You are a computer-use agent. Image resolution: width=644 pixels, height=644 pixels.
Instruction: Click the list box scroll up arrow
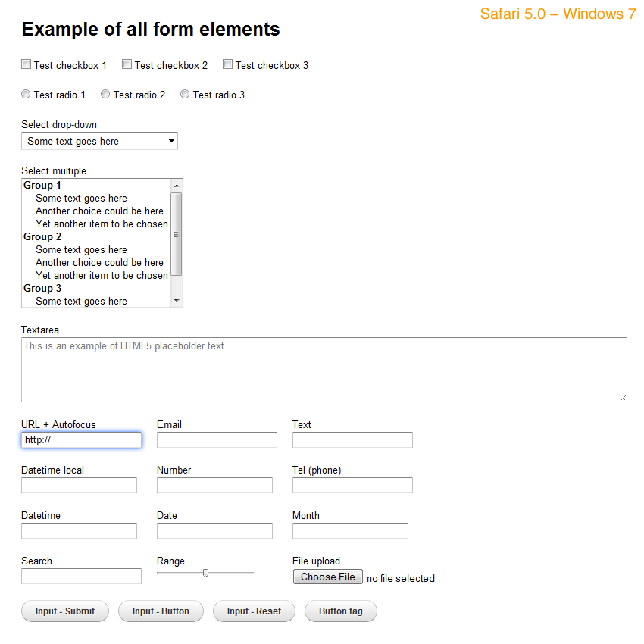177,186
